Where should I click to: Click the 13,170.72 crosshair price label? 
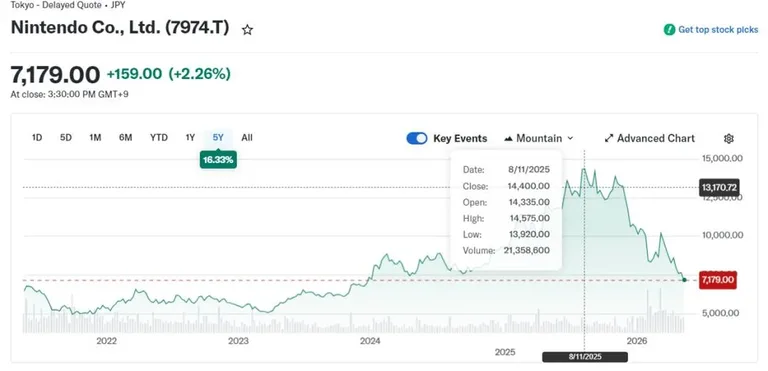pyautogui.click(x=719, y=187)
